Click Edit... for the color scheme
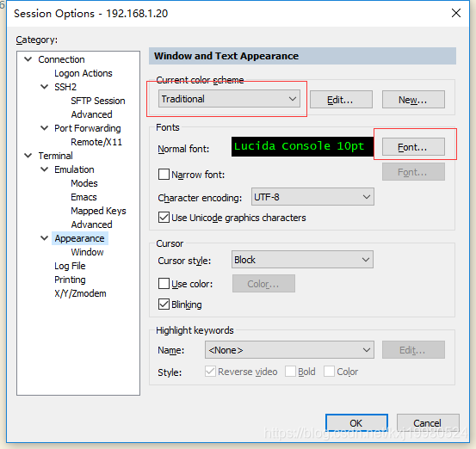476x449 pixels. pos(341,100)
